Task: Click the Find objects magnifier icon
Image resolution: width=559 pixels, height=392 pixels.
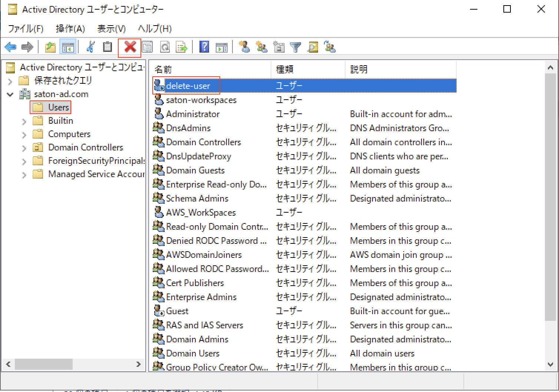Action: pos(312,47)
